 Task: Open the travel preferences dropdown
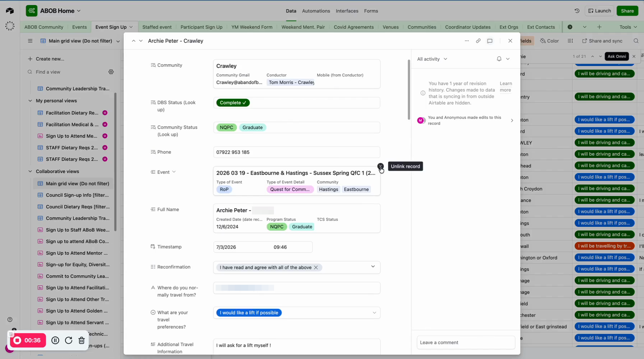[x=374, y=313]
